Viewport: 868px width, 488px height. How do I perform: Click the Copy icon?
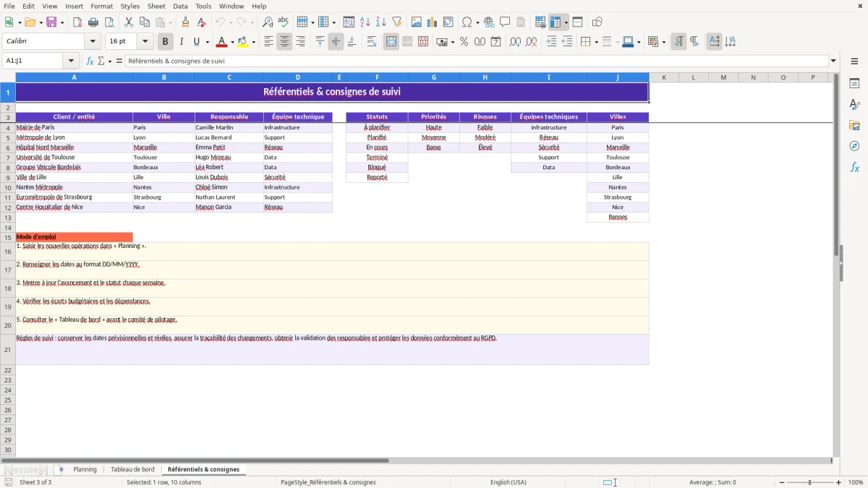coord(145,22)
